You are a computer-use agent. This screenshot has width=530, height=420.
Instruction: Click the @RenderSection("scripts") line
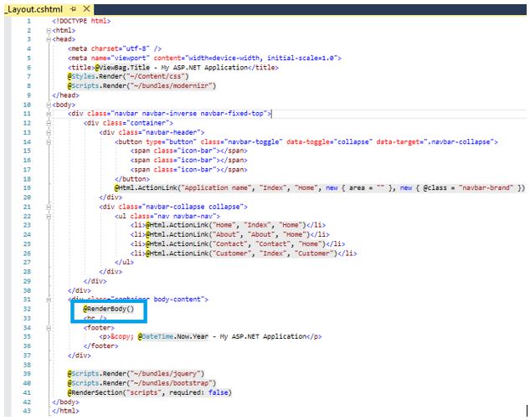click(149, 392)
